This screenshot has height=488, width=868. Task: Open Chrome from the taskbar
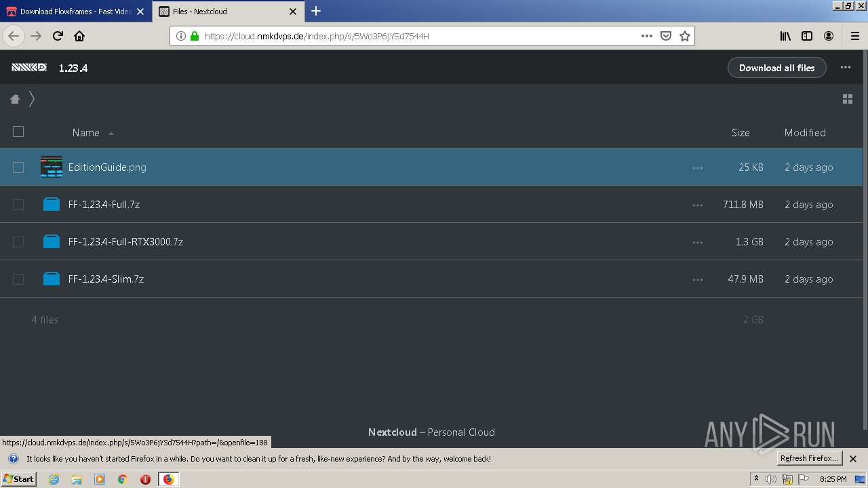click(x=122, y=479)
